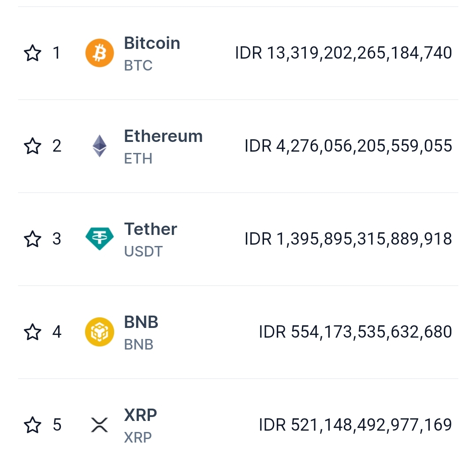Screen dimensions: 476x454
Task: Toggle the XRP favorite star
Action: [32, 425]
